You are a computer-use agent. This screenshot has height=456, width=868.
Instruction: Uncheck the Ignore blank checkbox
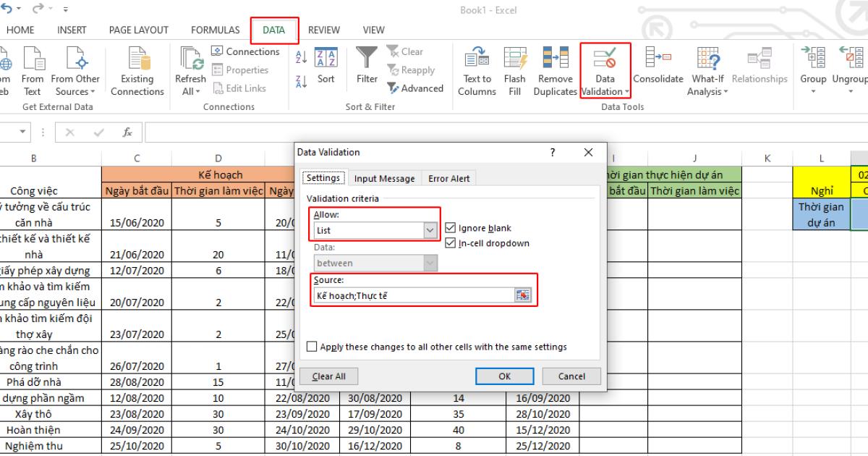451,228
